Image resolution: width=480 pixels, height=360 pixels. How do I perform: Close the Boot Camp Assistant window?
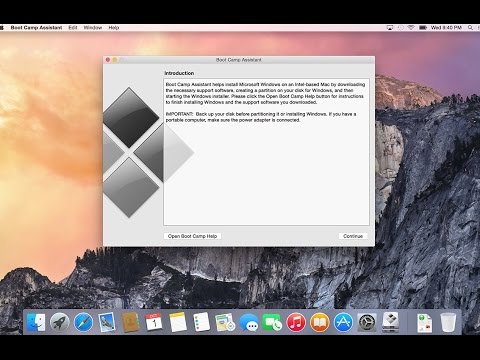point(108,60)
